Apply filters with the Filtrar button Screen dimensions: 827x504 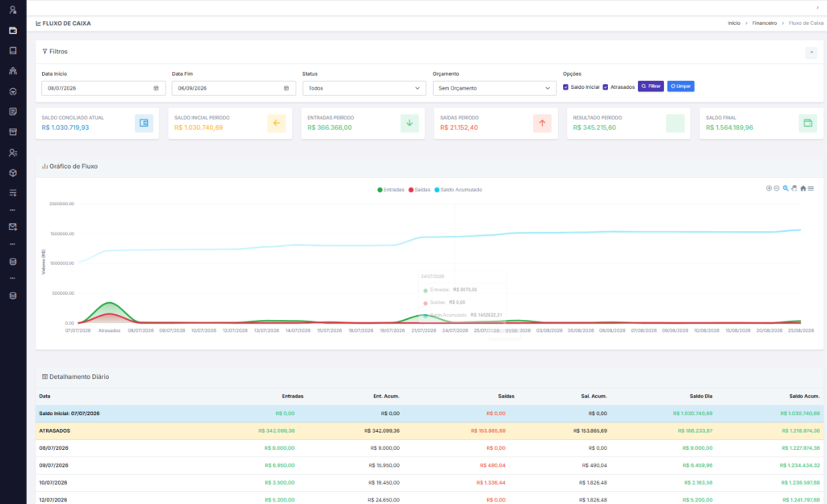(651, 86)
